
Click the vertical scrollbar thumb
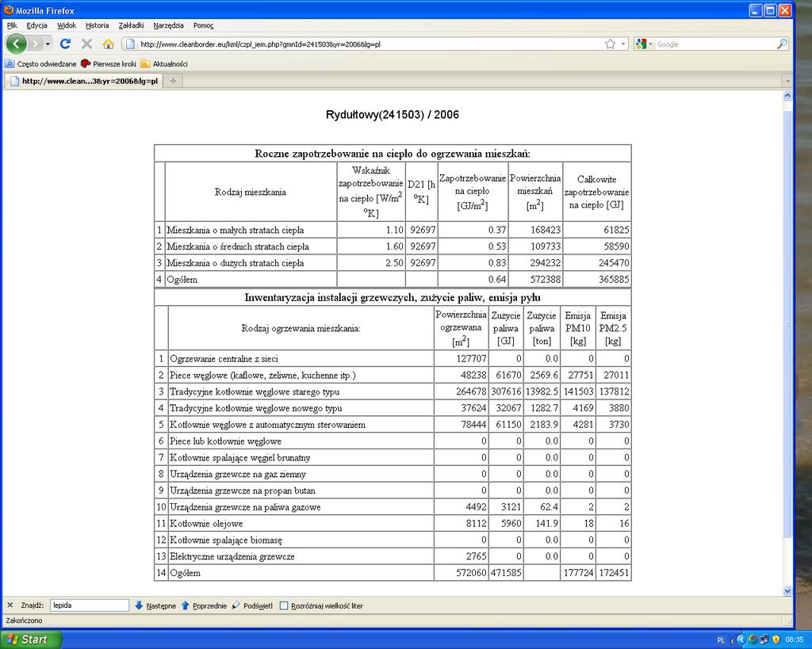coord(787,323)
